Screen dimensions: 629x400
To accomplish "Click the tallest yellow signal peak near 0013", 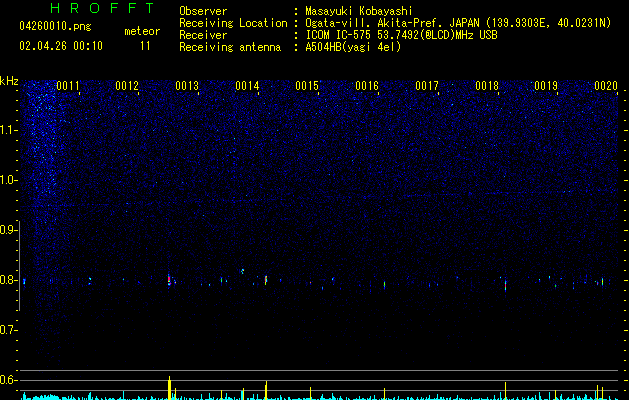I will point(169,388).
